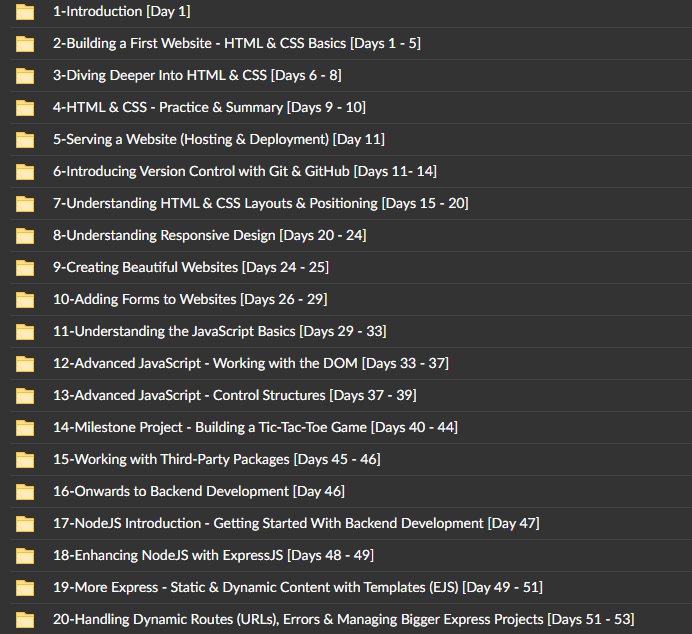Click folder icon for 9-Creating Beautiful Websites
Screen dimensions: 692x634
coord(25,268)
